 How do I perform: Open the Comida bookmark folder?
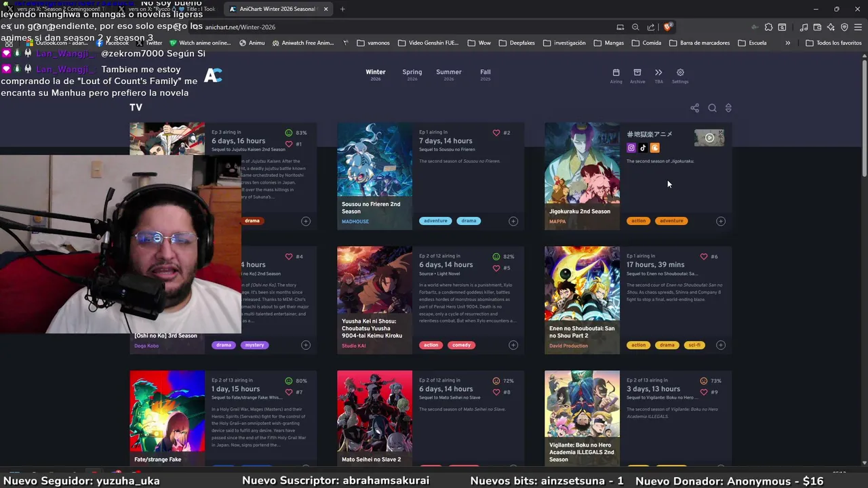(x=646, y=43)
